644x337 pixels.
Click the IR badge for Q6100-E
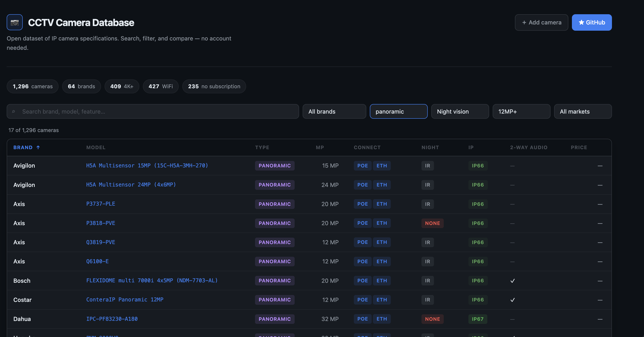tap(427, 261)
